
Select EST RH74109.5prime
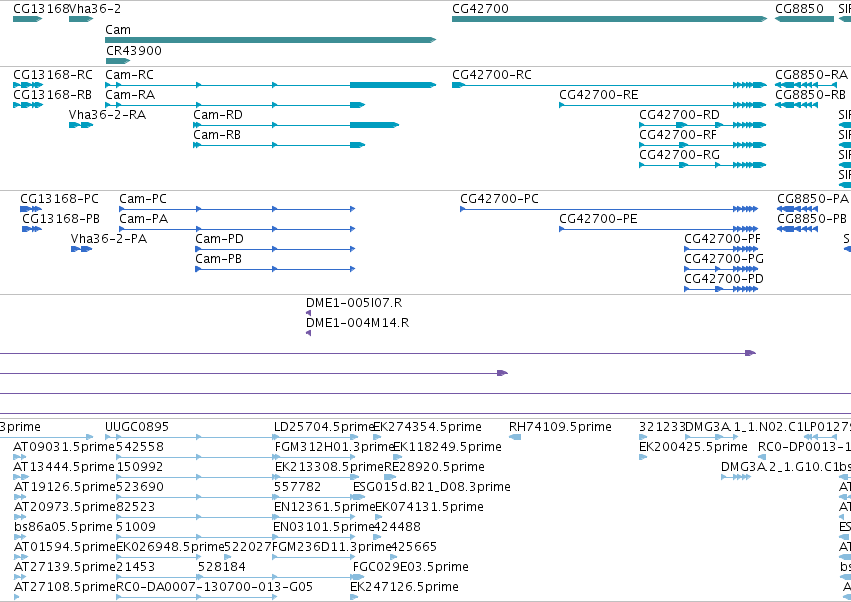tap(515, 437)
